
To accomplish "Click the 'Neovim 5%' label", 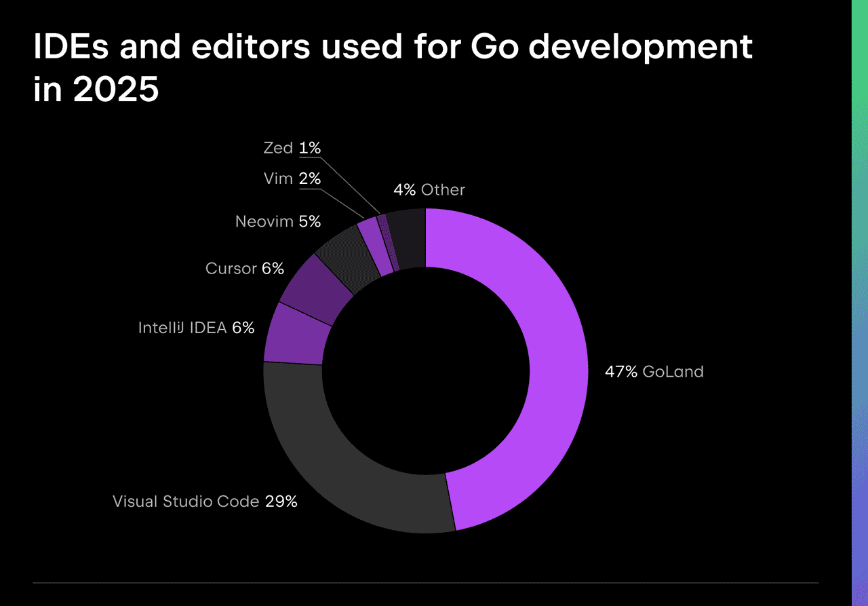I will (x=278, y=221).
